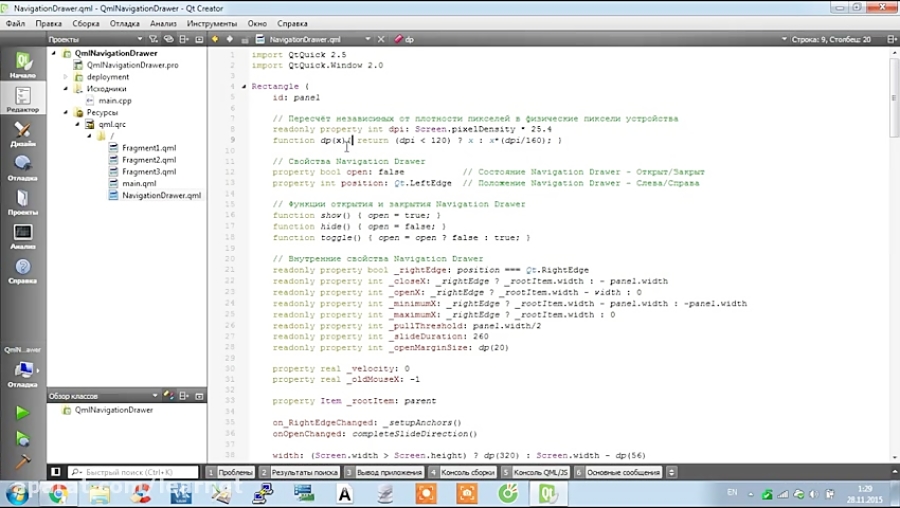Expand the deployment folder in tree
The image size is (900, 508).
(x=66, y=77)
